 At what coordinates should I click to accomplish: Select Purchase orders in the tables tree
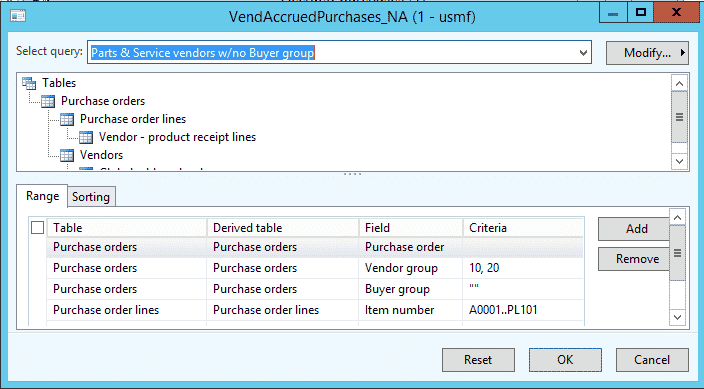pyautogui.click(x=103, y=101)
